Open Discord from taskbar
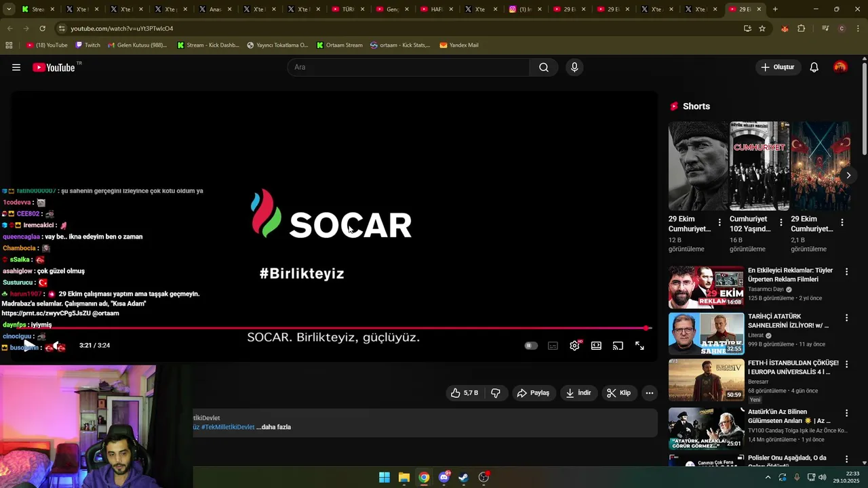This screenshot has width=868, height=488. pyautogui.click(x=444, y=477)
